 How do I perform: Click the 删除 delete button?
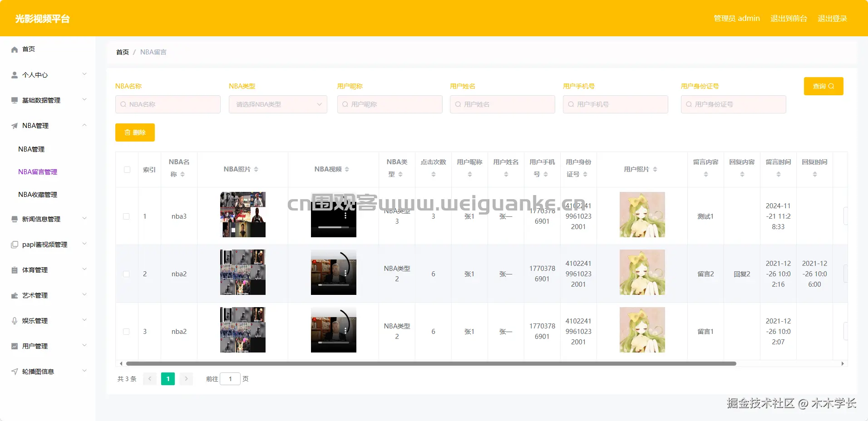pos(135,132)
